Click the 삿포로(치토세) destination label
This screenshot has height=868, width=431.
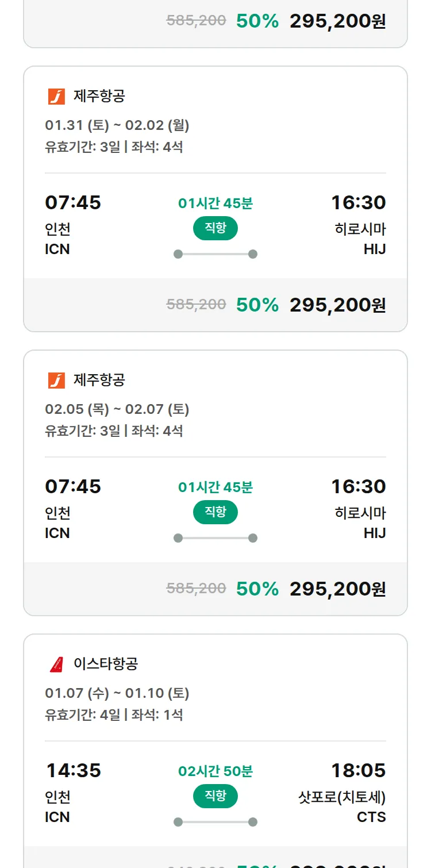tap(342, 797)
